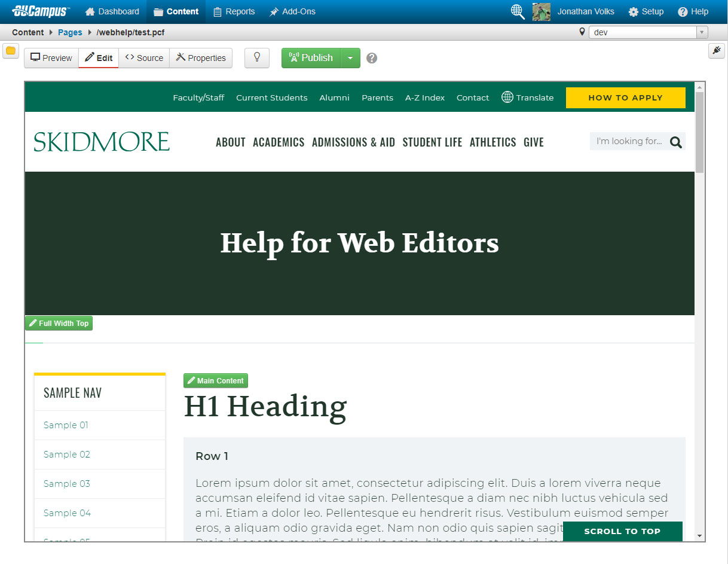728x564 pixels.
Task: Click the HOW TO APPLY button
Action: 625,97
